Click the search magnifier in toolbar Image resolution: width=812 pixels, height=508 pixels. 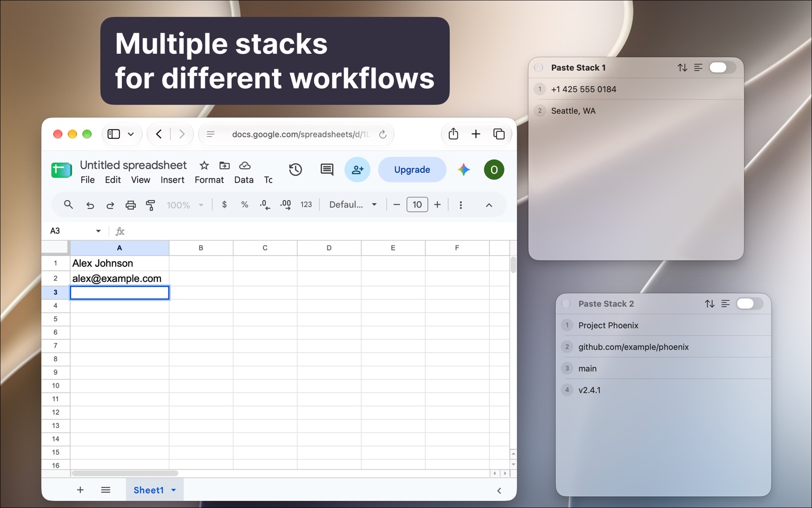68,205
